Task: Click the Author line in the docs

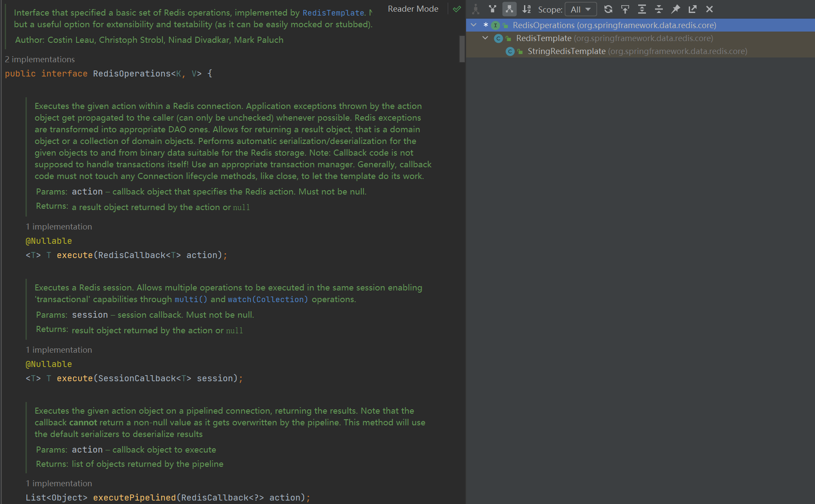Action: (x=149, y=40)
